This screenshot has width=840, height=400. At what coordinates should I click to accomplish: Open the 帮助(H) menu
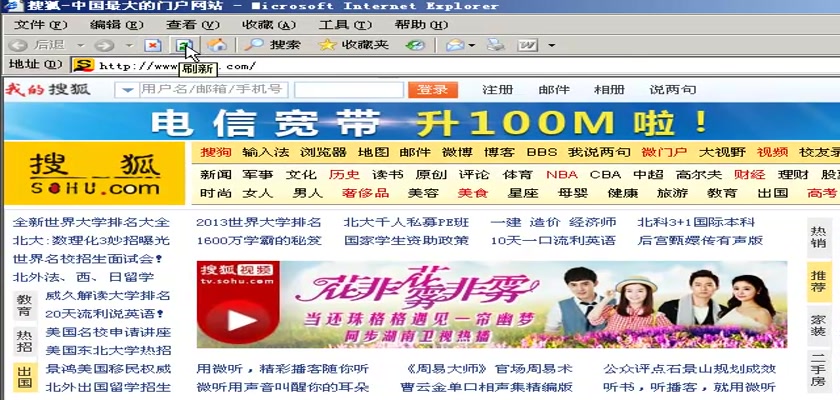click(x=421, y=25)
